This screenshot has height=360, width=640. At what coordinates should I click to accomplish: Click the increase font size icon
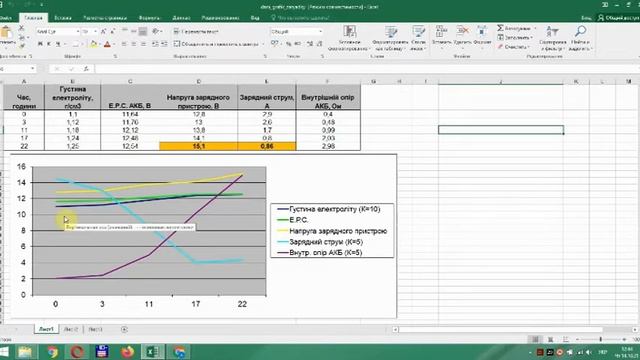[x=104, y=31]
